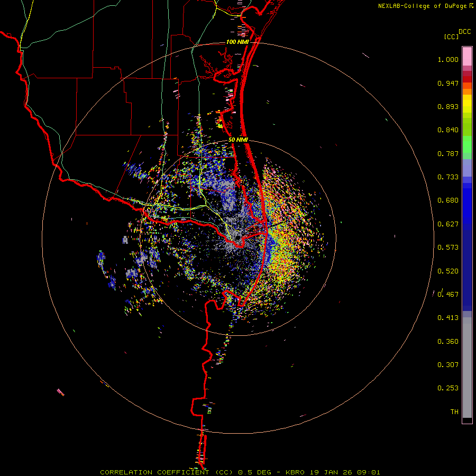
Task: Click the 0.680 legend value
Action: coord(448,200)
